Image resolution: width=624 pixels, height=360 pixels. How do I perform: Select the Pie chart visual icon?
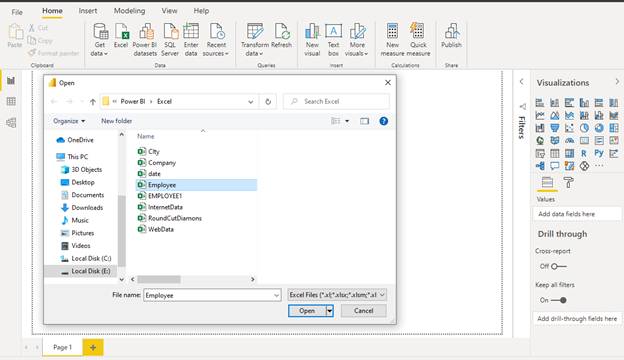point(584,128)
